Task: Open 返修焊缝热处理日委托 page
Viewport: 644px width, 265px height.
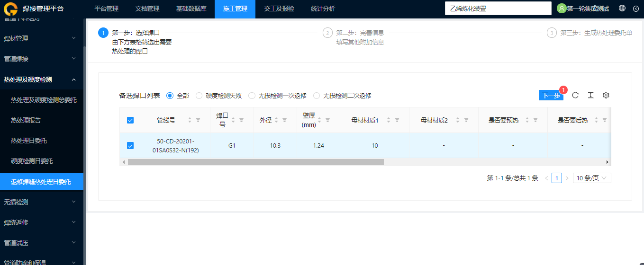Action: point(42,181)
